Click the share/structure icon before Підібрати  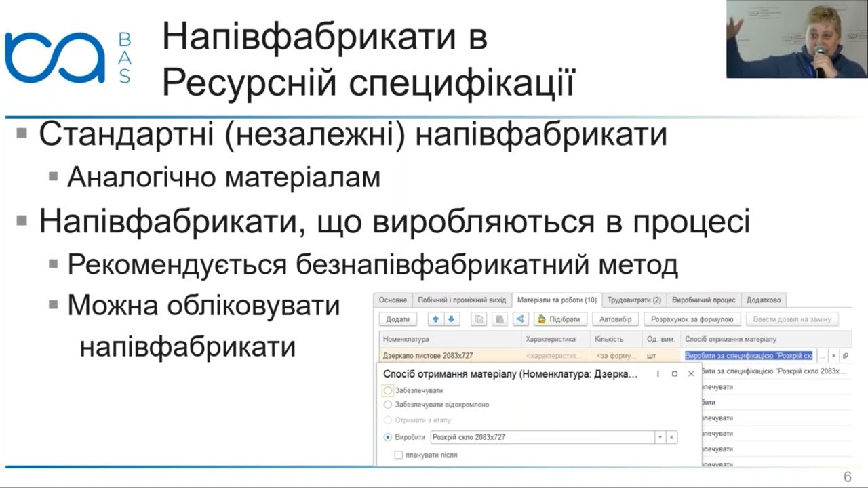521,319
